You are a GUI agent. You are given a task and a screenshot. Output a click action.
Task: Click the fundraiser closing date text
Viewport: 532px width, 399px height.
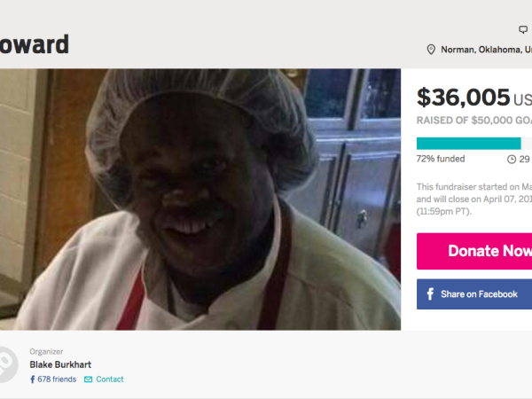tap(474, 199)
